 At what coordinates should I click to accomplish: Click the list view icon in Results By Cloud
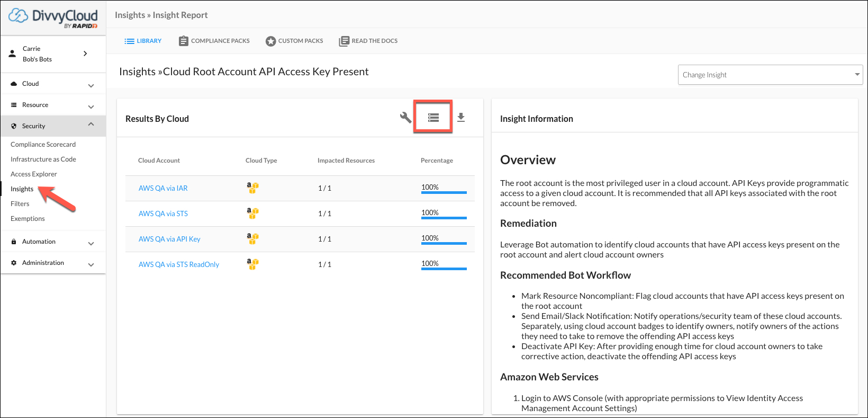(x=433, y=118)
